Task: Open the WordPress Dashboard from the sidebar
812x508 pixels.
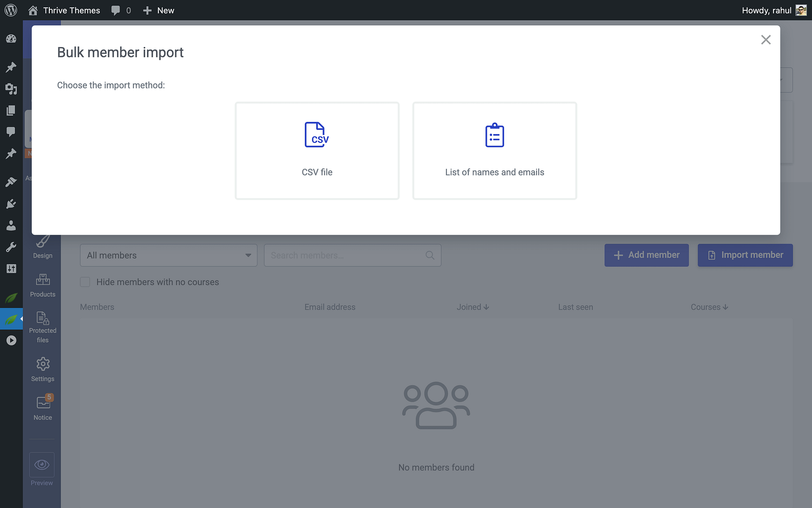Action: click(11, 39)
